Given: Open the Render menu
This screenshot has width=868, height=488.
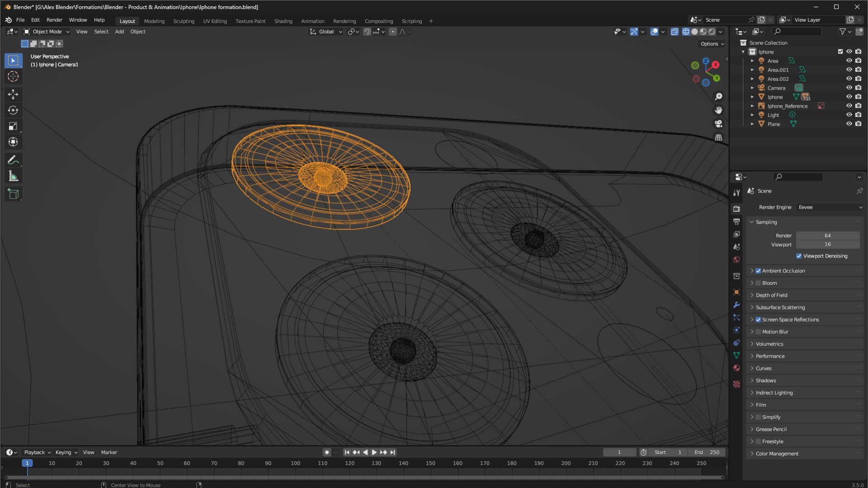Looking at the screenshot, I should (x=54, y=20).
